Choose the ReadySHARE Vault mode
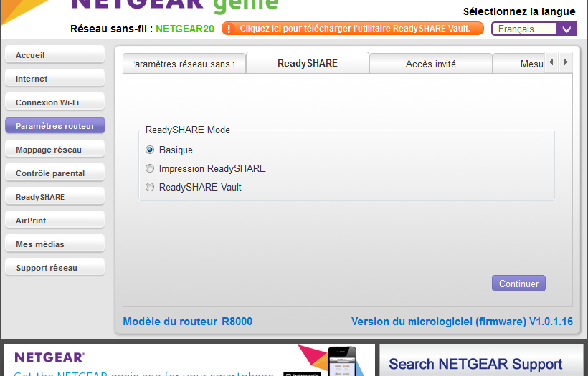The width and height of the screenshot is (588, 376). tap(150, 187)
